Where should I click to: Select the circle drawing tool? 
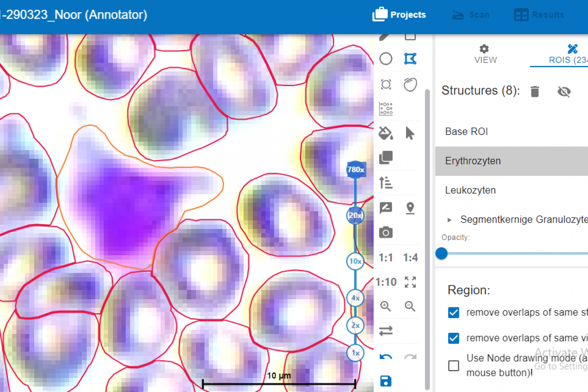386,59
